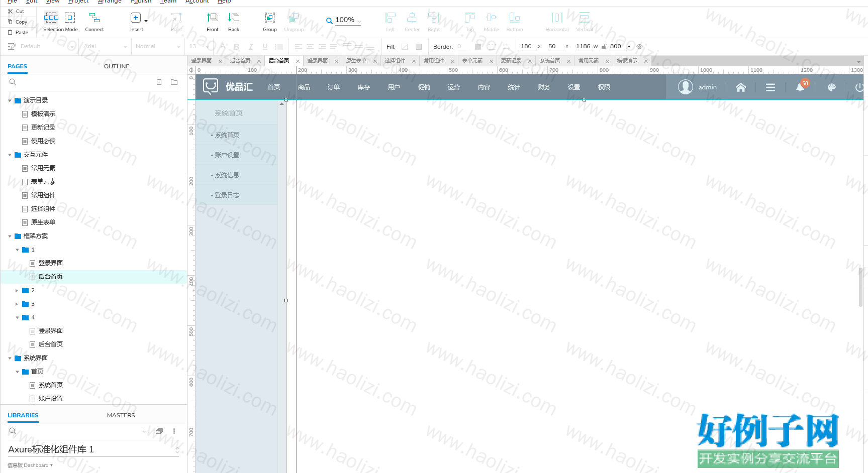868x473 pixels.
Task: Send selection to Back
Action: click(x=234, y=22)
